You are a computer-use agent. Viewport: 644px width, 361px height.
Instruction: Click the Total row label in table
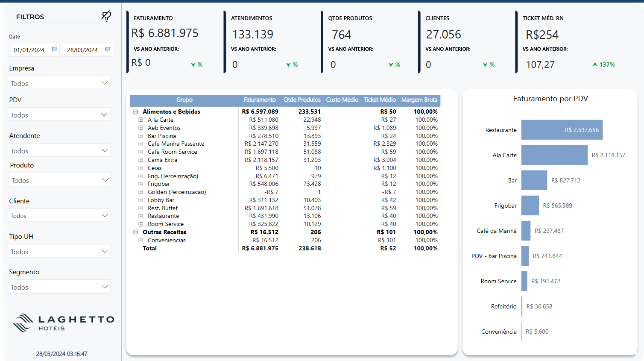tap(149, 248)
